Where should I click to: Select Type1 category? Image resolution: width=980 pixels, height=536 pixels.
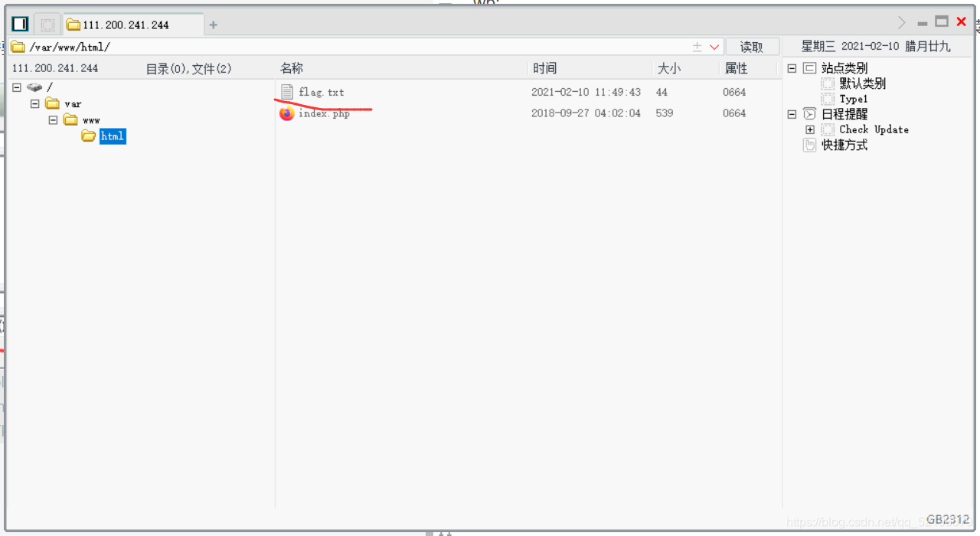click(x=853, y=99)
